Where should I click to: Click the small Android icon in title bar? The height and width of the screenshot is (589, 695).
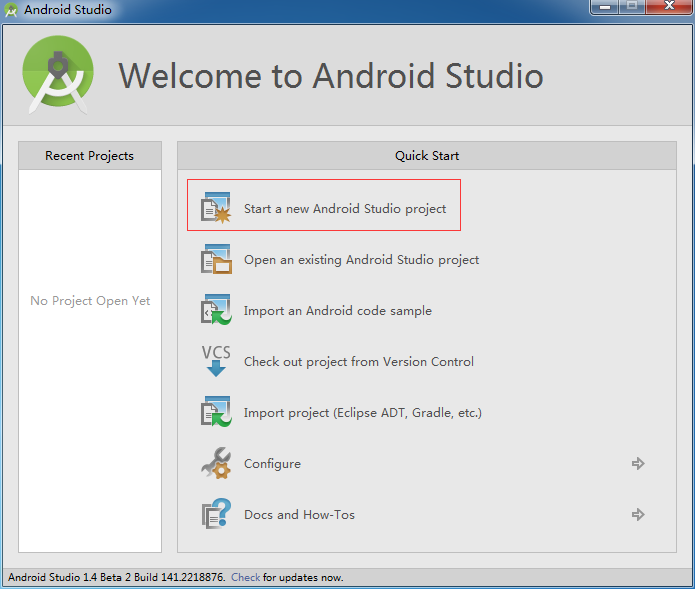[12, 10]
